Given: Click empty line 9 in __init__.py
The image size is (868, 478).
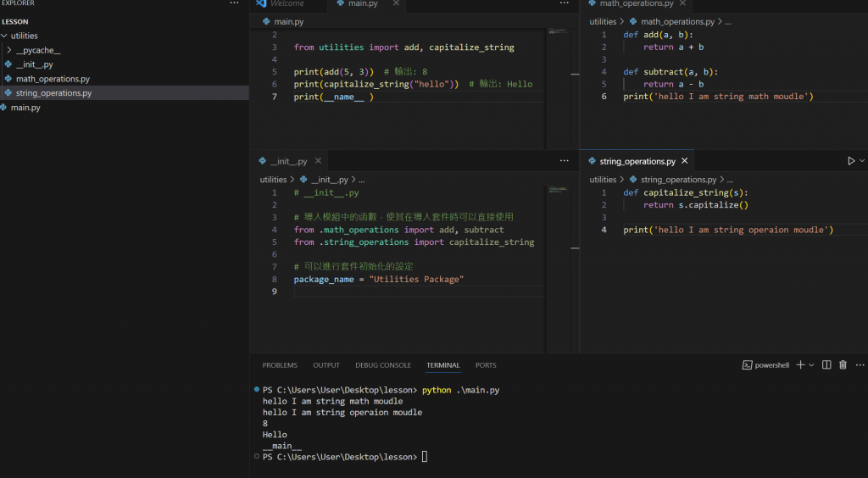Looking at the screenshot, I should [419, 292].
